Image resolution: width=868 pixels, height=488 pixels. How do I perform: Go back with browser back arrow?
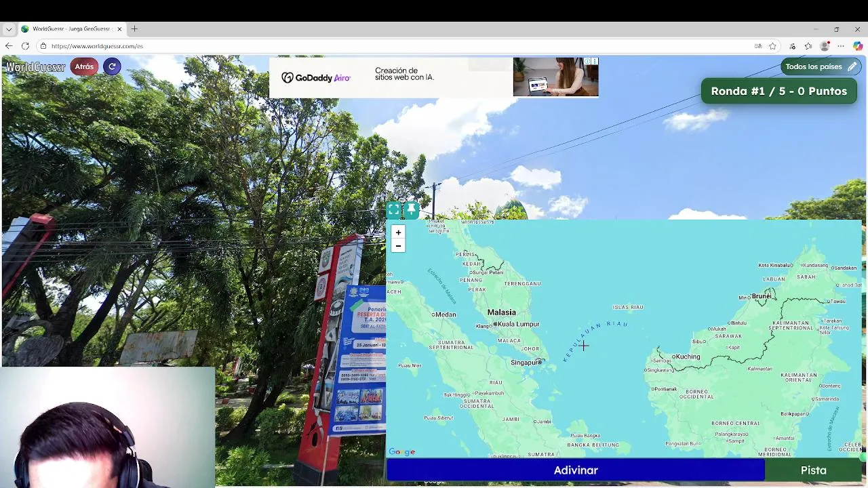pos(9,46)
